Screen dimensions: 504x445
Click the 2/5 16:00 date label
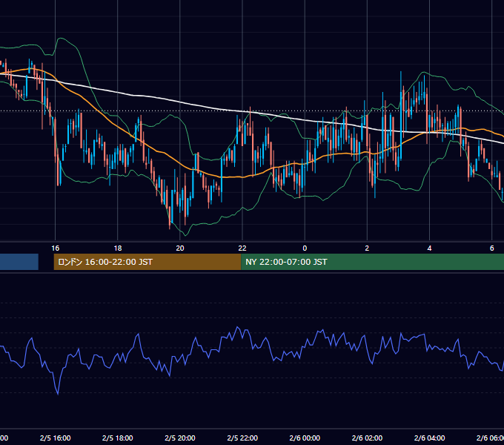point(56,438)
